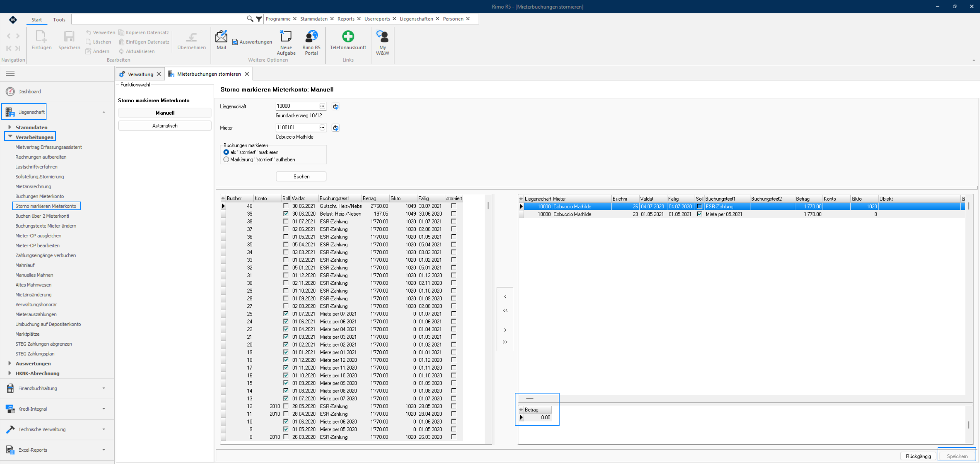Refresh the Liegenschaft field
The image size is (980, 464).
[x=336, y=106]
